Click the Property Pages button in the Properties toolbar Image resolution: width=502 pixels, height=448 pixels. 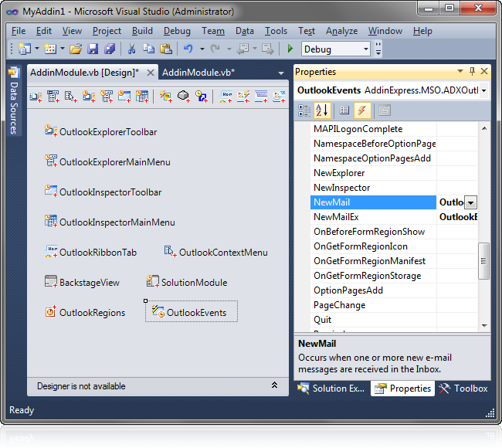(385, 110)
